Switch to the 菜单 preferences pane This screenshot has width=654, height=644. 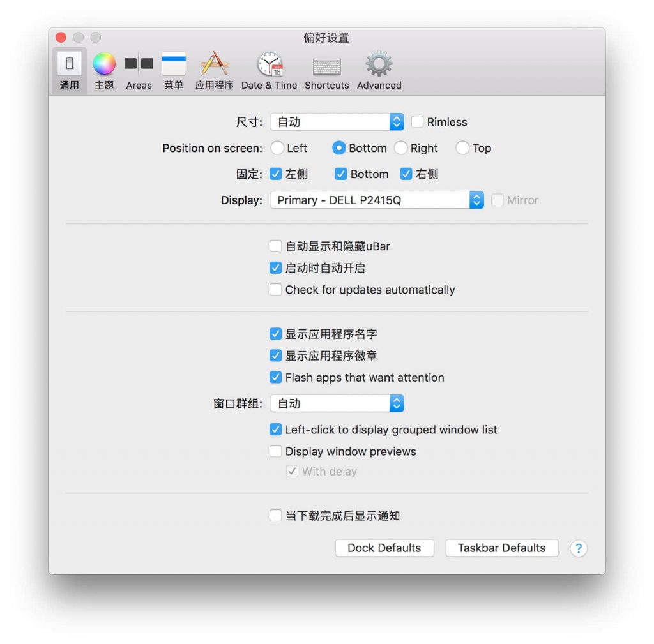click(x=174, y=70)
